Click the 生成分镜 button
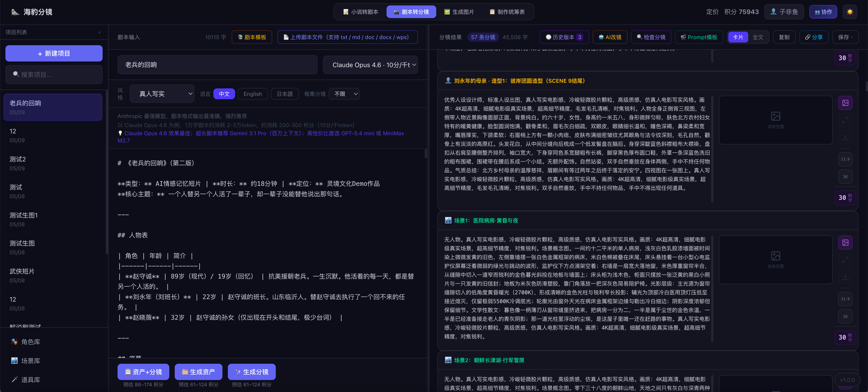Screen dimensions: 868x392 252,371
